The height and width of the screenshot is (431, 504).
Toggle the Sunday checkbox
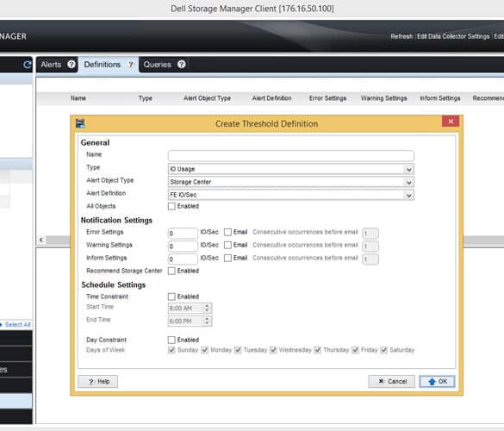tap(171, 350)
